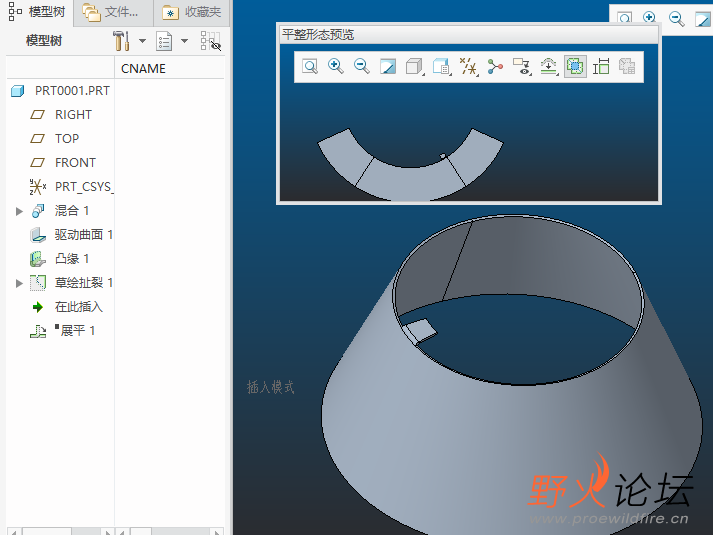Viewport: 713px width, 535px height.
Task: Select FRONT datum plane in tree
Action: [x=75, y=163]
